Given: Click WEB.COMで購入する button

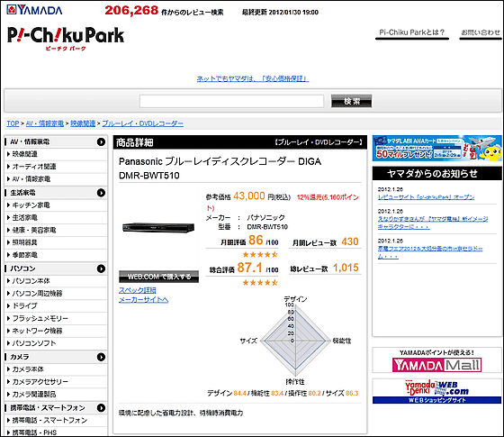Looking at the screenshot, I should 158,277.
